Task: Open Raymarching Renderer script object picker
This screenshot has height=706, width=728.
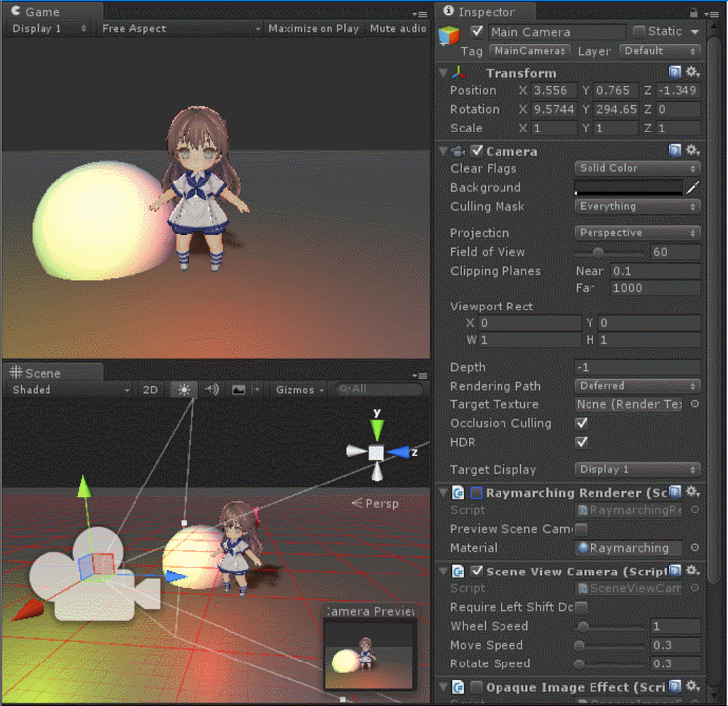Action: pos(695,509)
